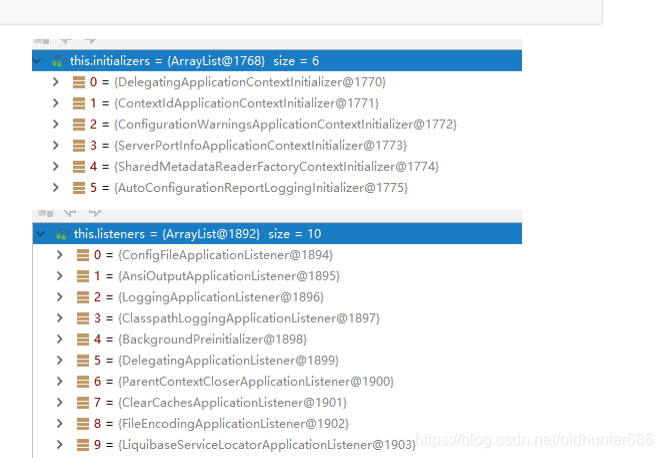
Task: Collapse the this.initializers node
Action: pyautogui.click(x=37, y=61)
